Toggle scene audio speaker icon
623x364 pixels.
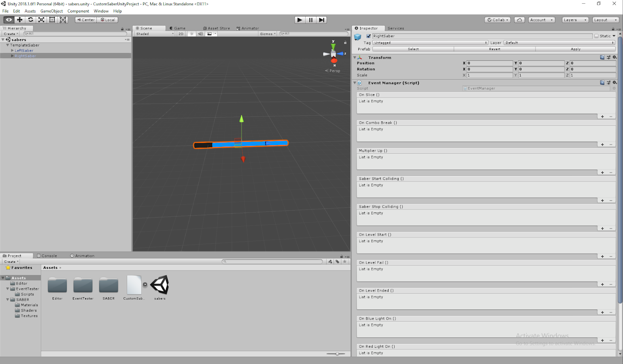(x=200, y=34)
